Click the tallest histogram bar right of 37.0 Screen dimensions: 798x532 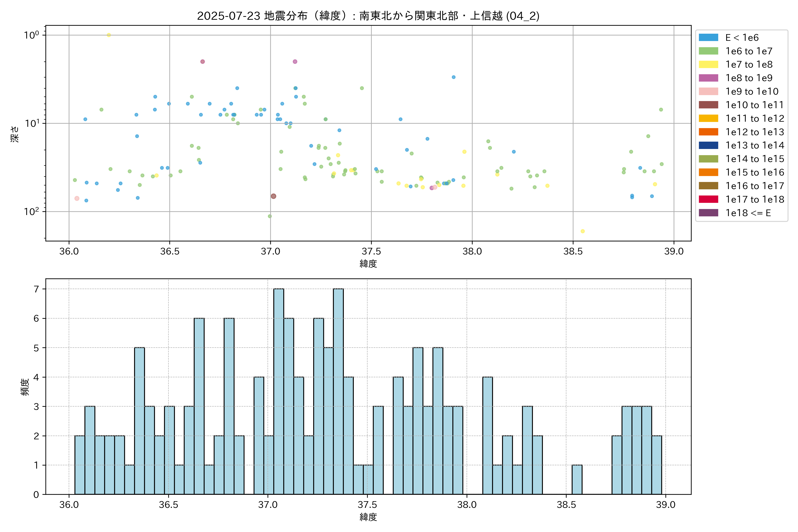tap(279, 391)
